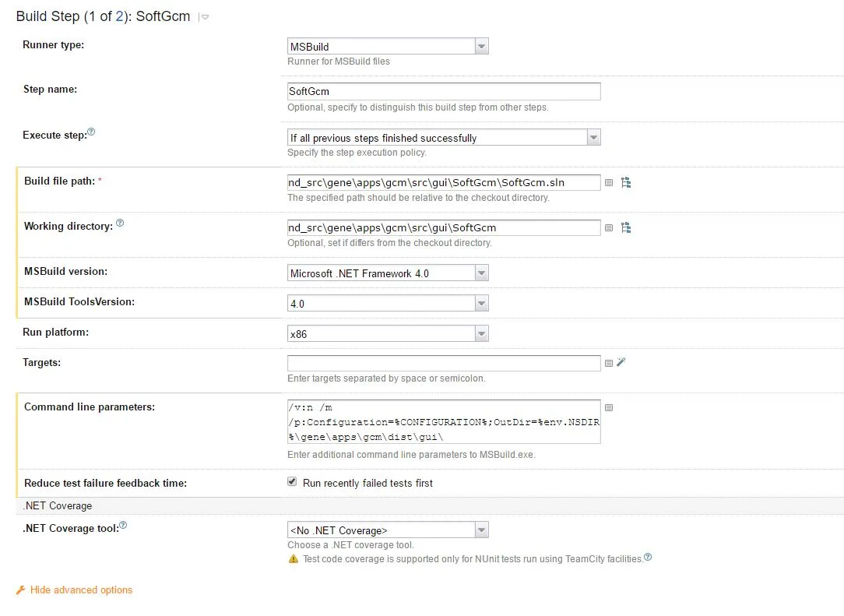844x616 pixels.
Task: Open parameter list icon beside Build file path
Action: 609,183
